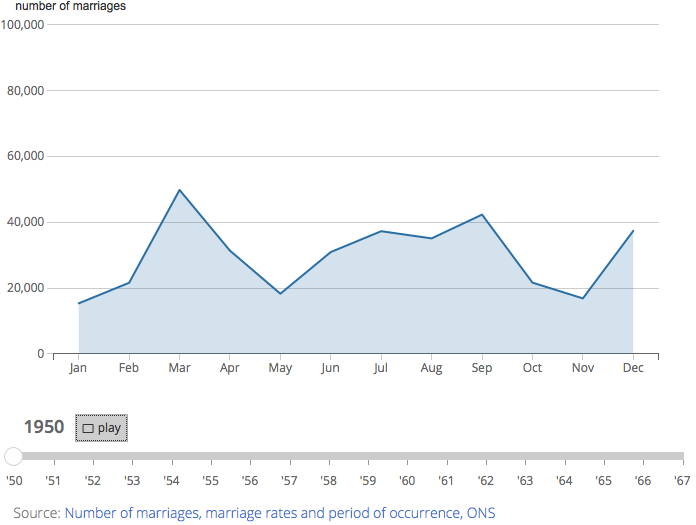Viewport: 696px width, 525px height.
Task: Toggle the checkbox inside the play button
Action: coord(88,428)
